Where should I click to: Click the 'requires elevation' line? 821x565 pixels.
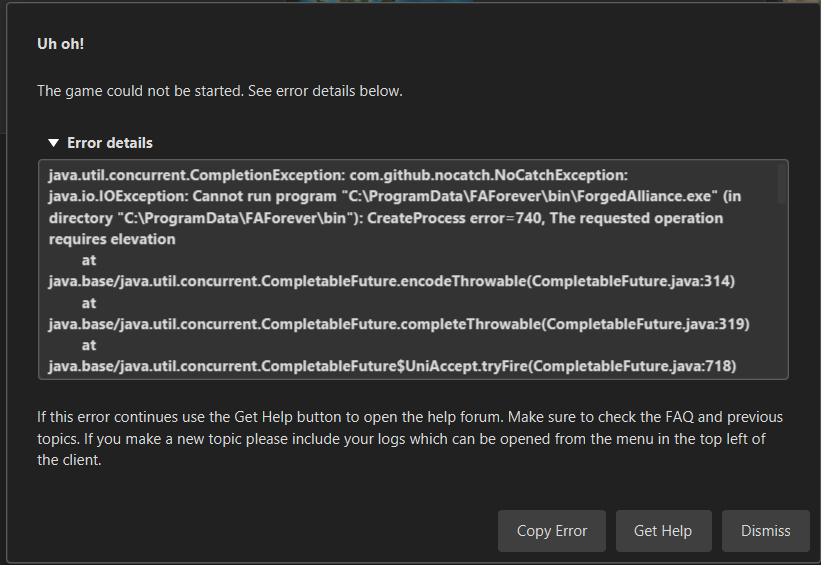pyautogui.click(x=112, y=239)
